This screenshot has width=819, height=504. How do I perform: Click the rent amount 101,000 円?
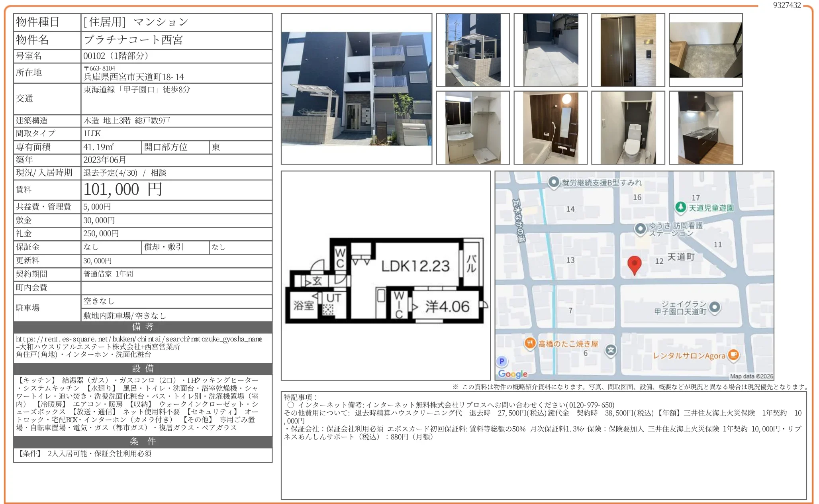(x=123, y=190)
